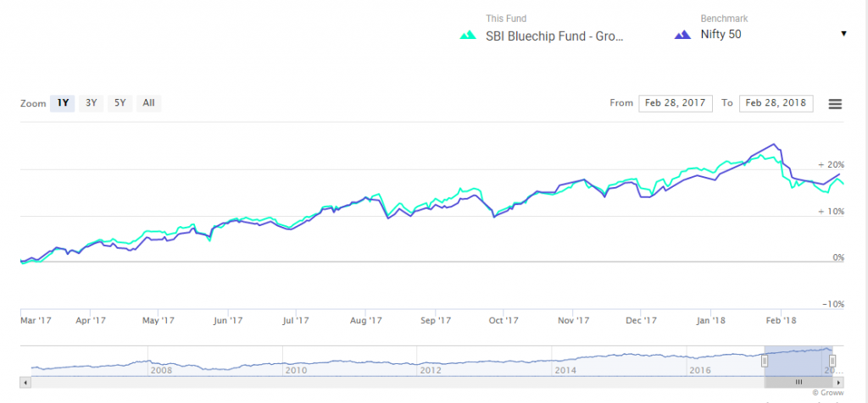Click the Oct '17 axis label

[x=504, y=320]
